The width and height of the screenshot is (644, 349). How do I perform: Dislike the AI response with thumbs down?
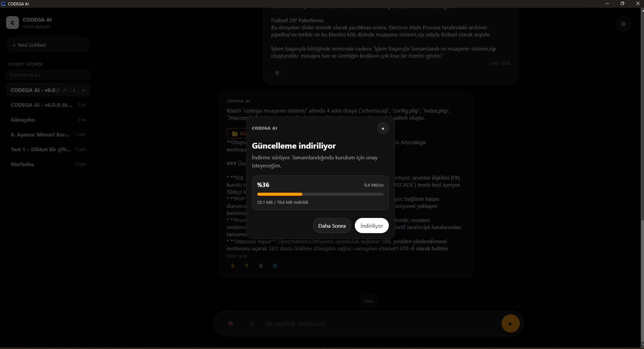(x=247, y=266)
